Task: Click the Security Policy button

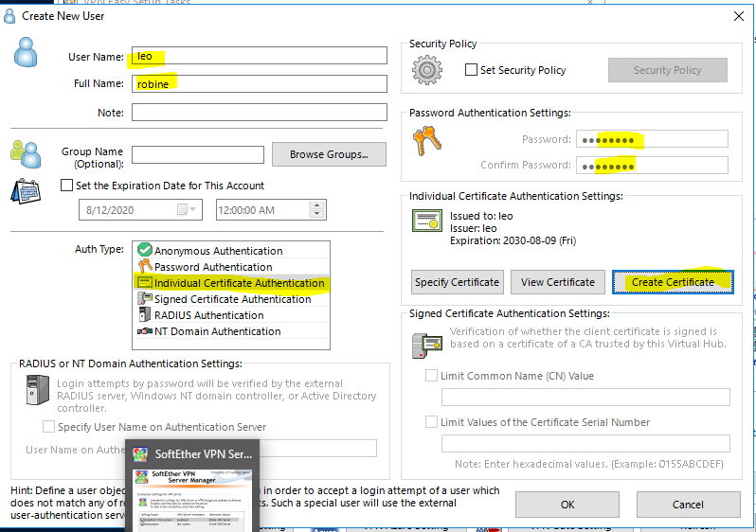Action: pyautogui.click(x=667, y=70)
